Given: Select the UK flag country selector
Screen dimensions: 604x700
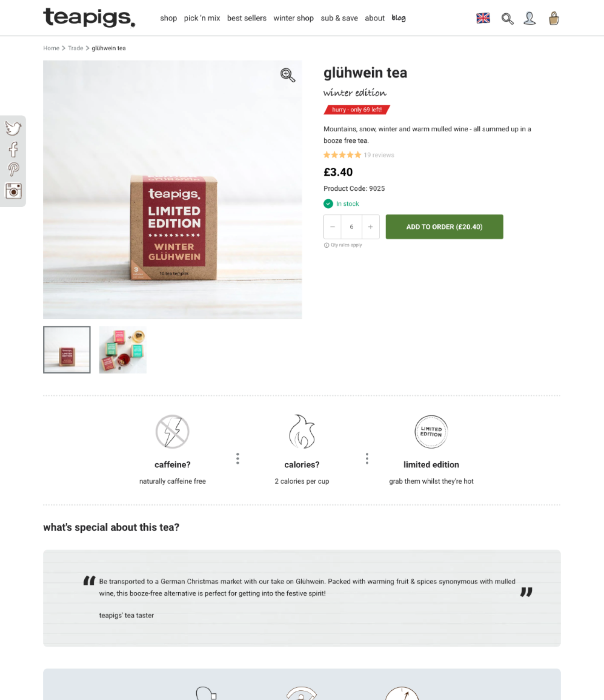Looking at the screenshot, I should tap(483, 18).
